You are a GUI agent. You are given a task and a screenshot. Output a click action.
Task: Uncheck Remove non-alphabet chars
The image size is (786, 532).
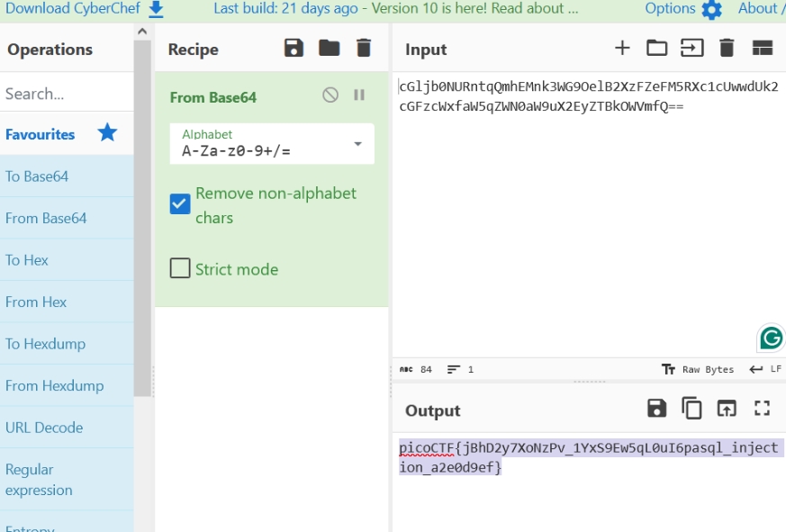(180, 204)
